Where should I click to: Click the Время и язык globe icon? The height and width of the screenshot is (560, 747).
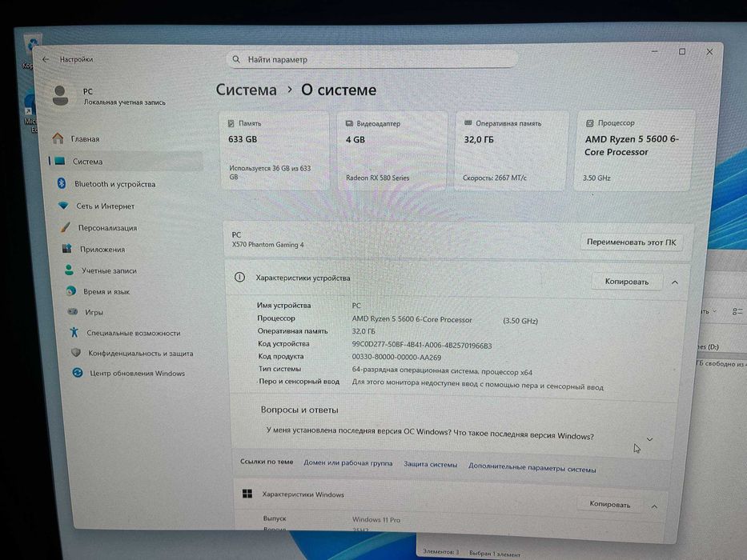pos(71,290)
